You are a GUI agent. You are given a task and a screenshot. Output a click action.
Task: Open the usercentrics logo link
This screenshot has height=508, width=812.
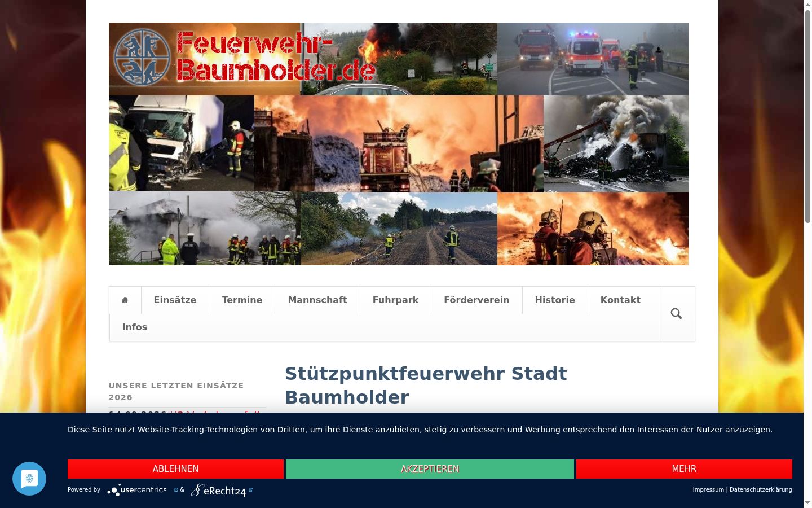[138, 490]
